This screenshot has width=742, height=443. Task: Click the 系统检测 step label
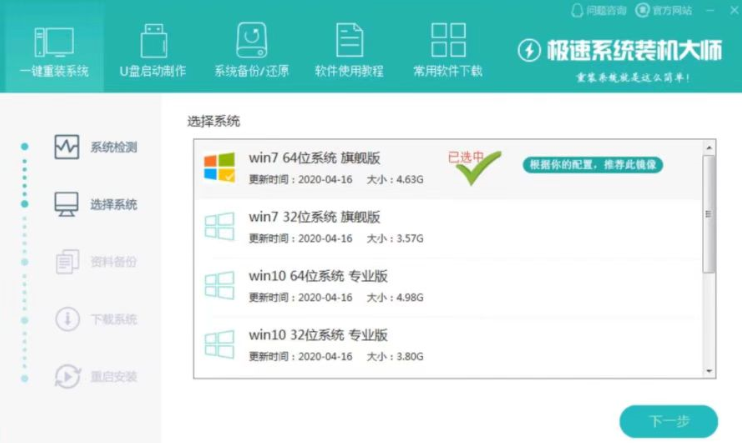114,147
